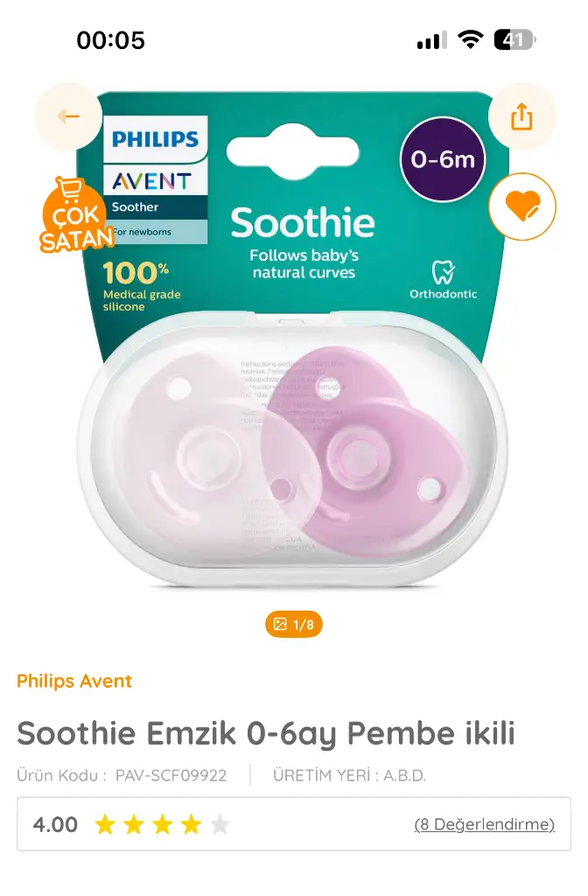Tap the 0-6m age badge on package
This screenshot has height=896, width=588.
(443, 159)
